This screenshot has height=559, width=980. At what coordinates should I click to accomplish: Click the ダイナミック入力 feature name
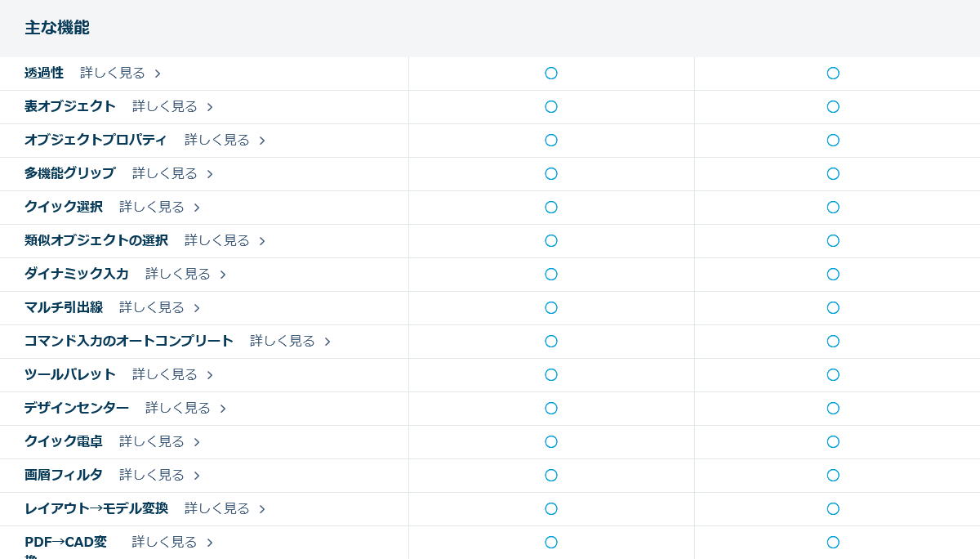(x=77, y=275)
